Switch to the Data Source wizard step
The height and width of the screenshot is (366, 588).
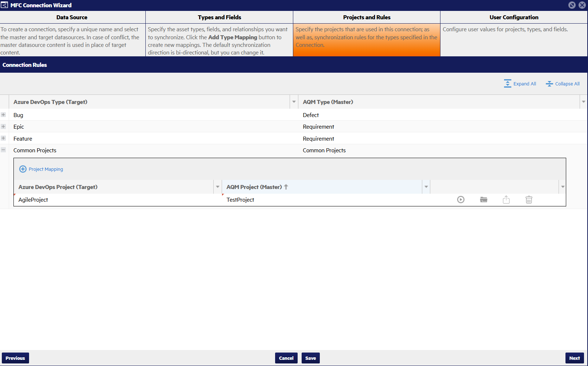[72, 17]
